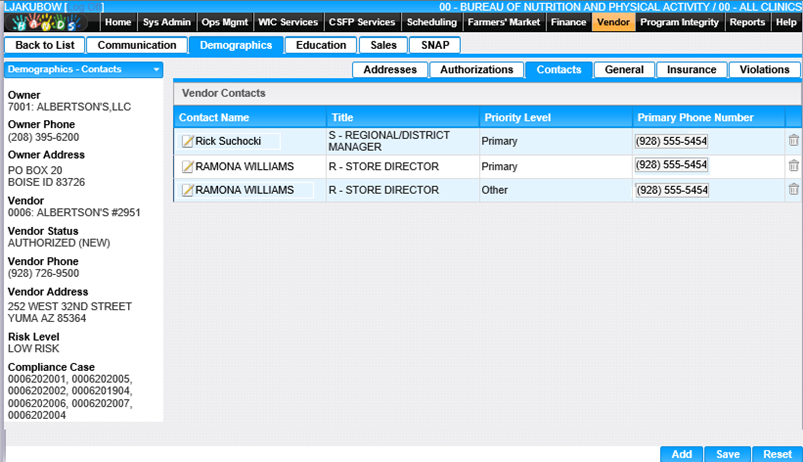Click the AUTHORIZED (NEW) vendor status
803x462 pixels.
(x=59, y=243)
